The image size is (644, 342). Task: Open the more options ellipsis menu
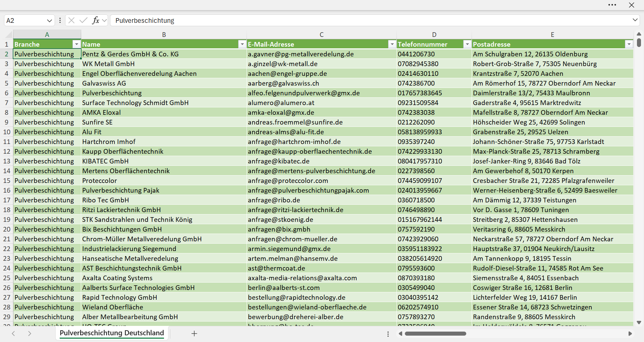[612, 5]
